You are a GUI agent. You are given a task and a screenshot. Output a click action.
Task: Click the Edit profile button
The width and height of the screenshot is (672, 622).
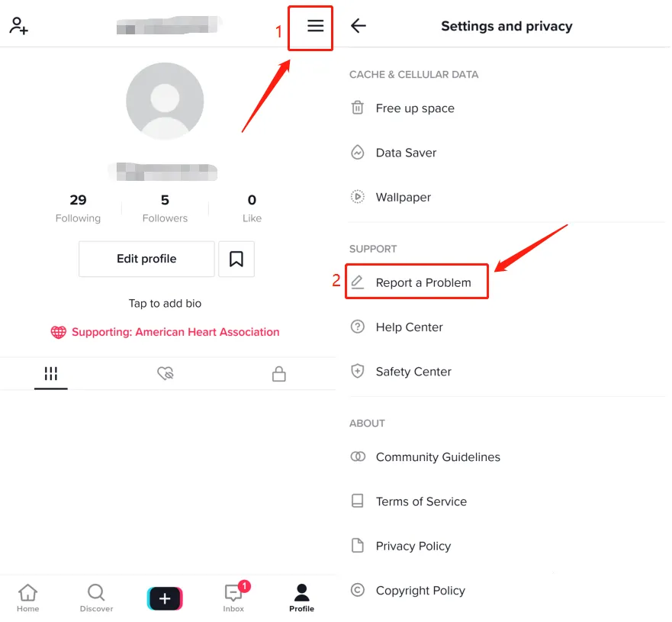[x=146, y=259]
